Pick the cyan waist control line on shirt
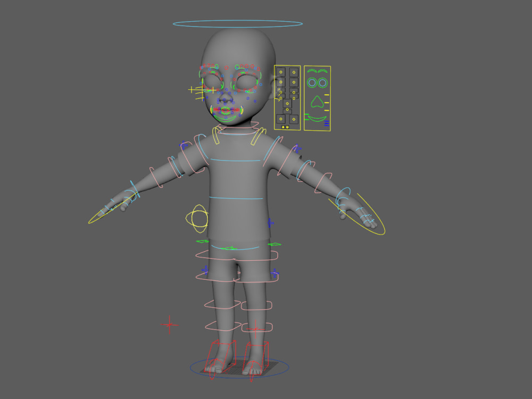The height and width of the screenshot is (399, 532). coord(236,198)
